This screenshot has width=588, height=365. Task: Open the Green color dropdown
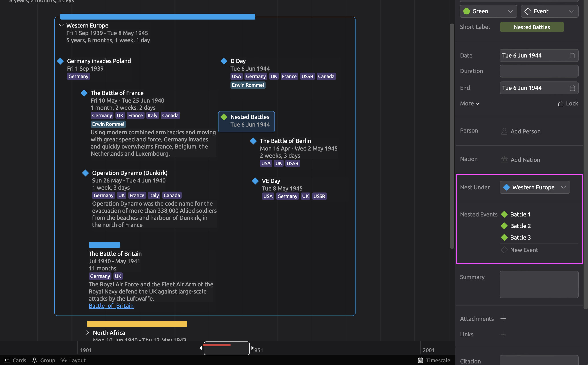tap(488, 11)
